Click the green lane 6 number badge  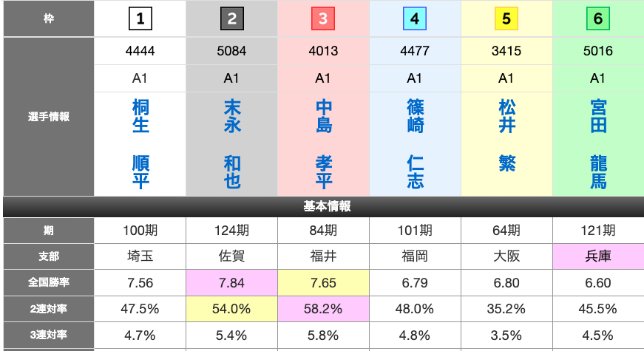tap(598, 18)
